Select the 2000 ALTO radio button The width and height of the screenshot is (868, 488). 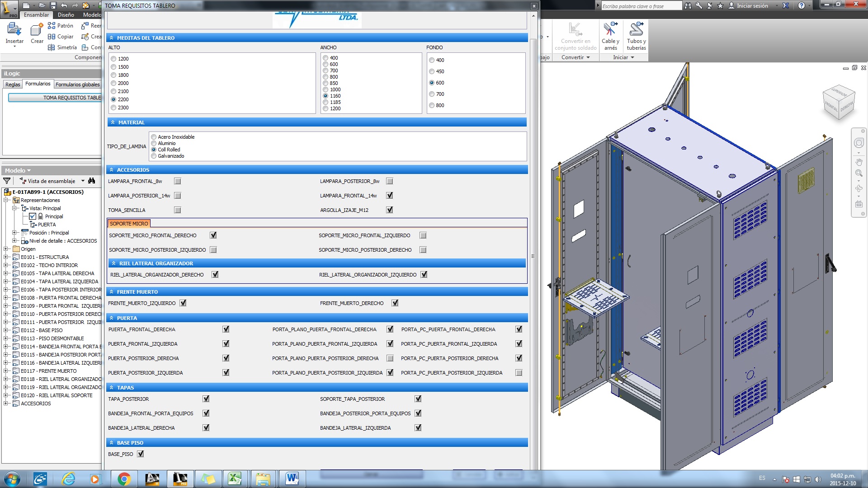(113, 83)
